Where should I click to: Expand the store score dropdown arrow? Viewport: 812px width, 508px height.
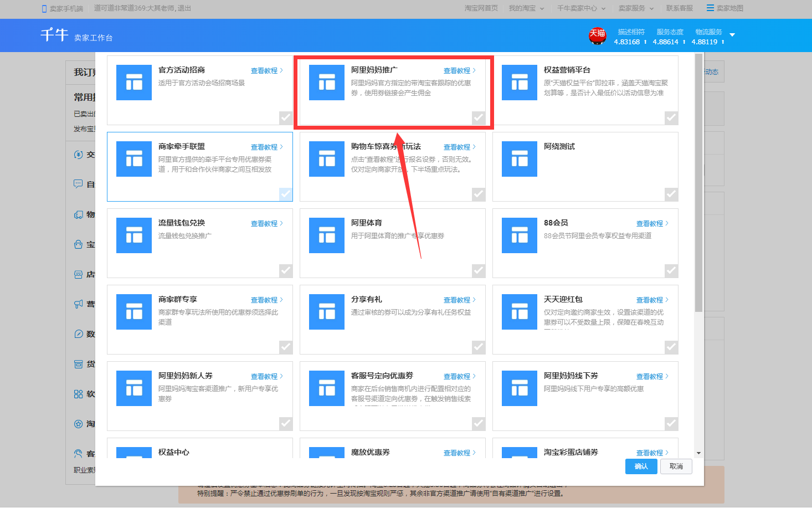tap(732, 35)
